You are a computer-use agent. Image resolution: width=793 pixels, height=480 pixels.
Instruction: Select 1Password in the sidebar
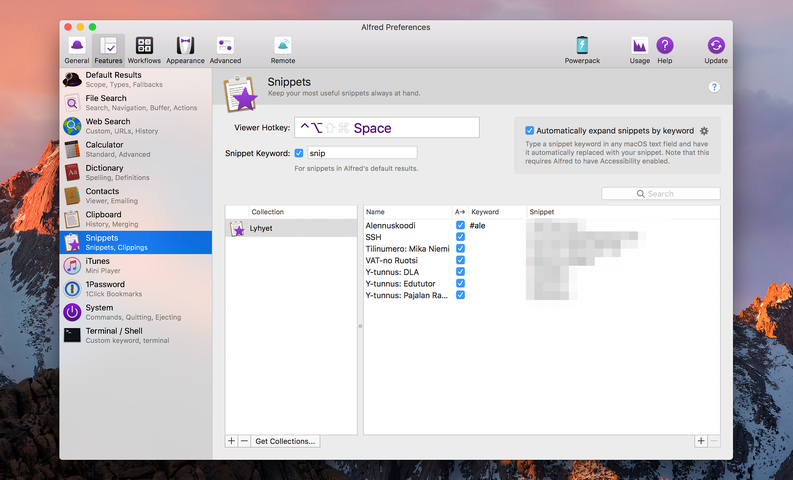[136, 289]
